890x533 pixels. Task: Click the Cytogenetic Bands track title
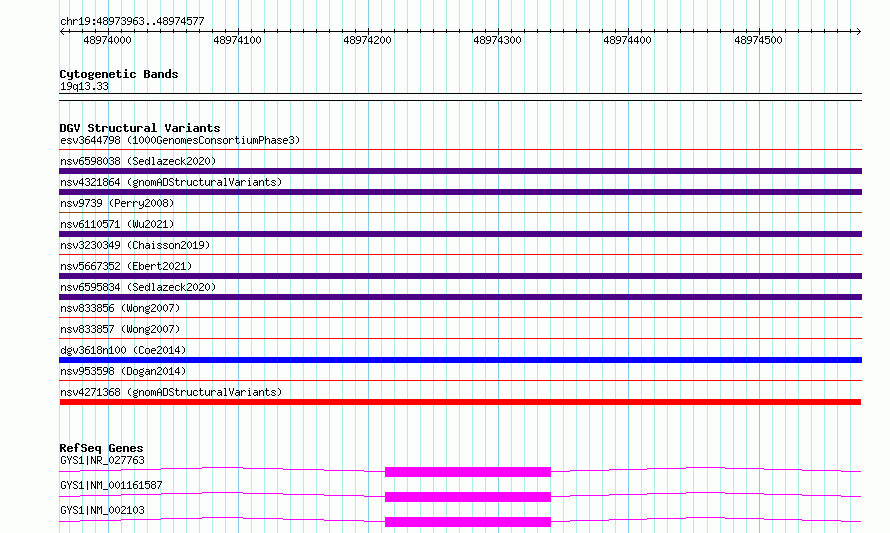[119, 74]
